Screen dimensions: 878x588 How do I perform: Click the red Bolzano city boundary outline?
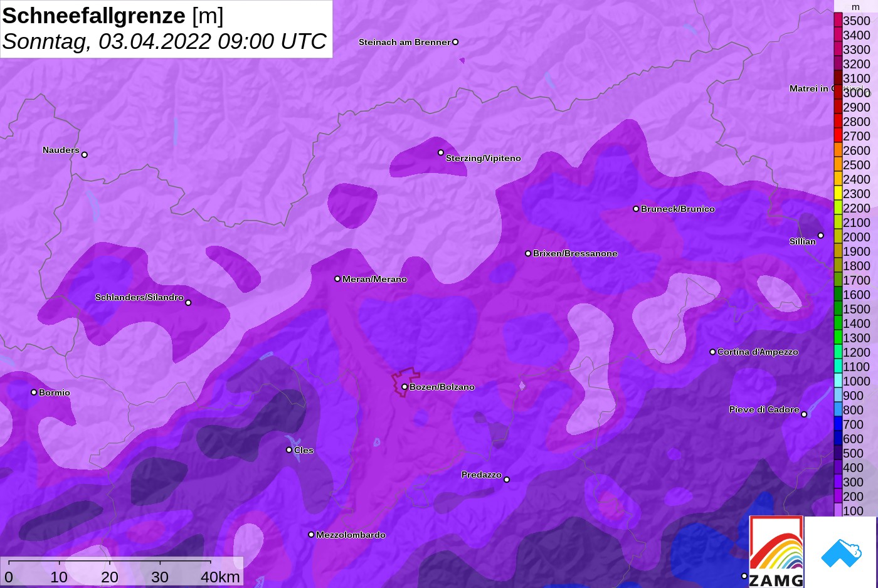[406, 381]
